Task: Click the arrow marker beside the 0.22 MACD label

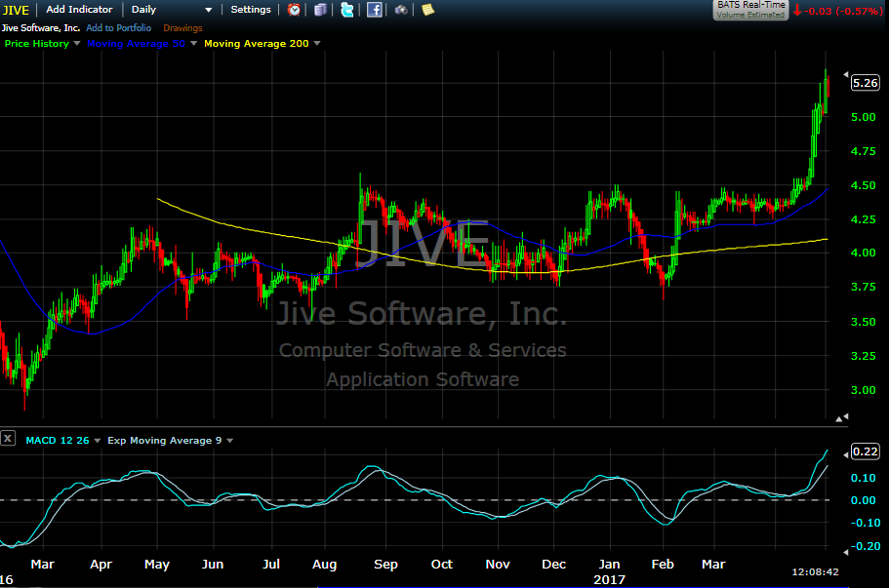Action: coord(846,454)
